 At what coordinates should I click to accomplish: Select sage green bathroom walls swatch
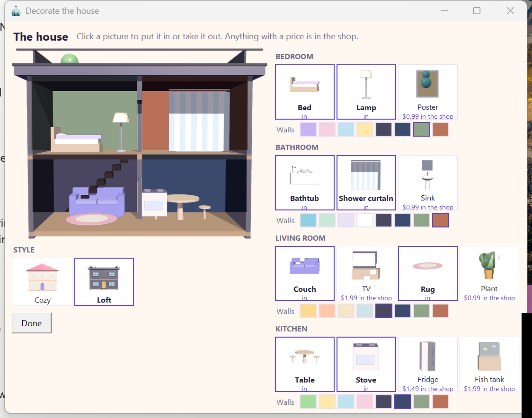[x=422, y=220]
